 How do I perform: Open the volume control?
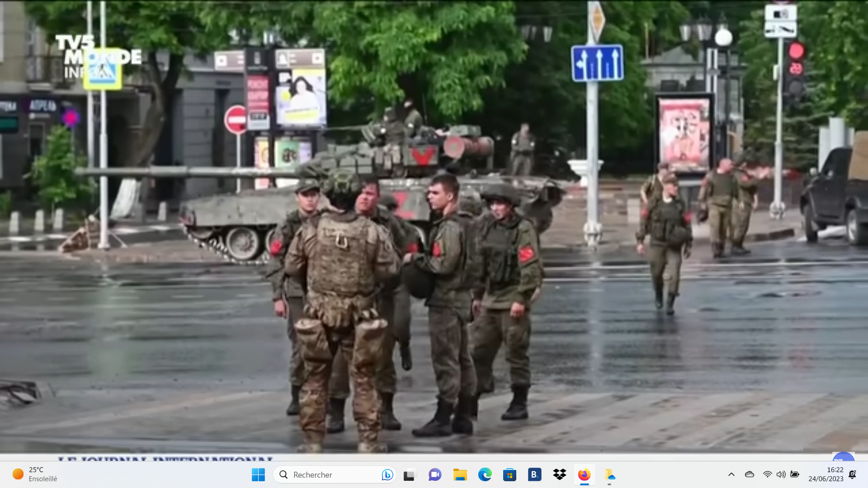pos(781,474)
